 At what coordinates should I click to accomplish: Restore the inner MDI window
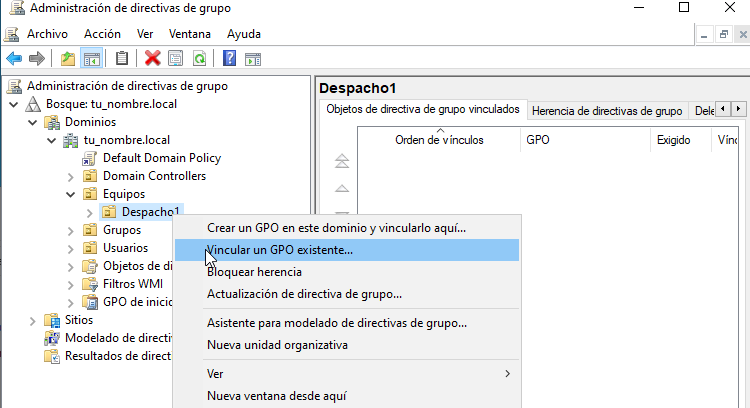724,34
